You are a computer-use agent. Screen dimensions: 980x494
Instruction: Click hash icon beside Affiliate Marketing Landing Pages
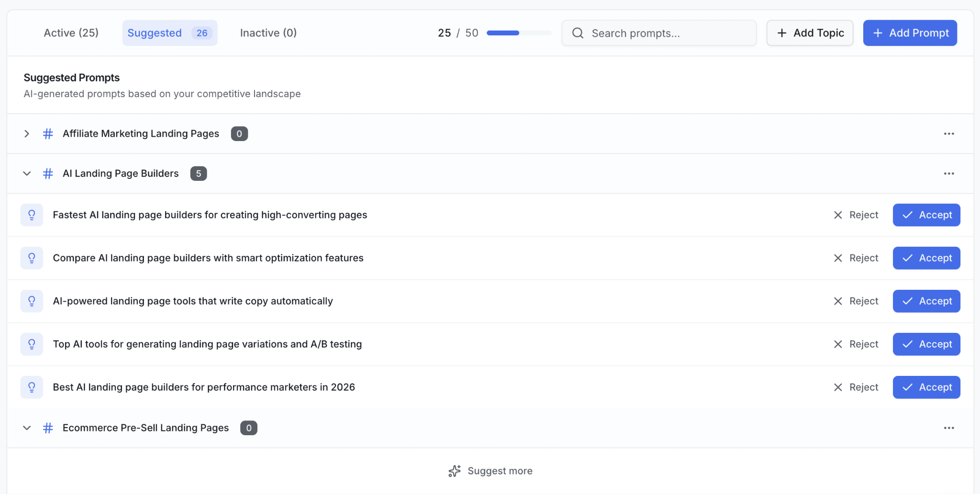[x=48, y=134]
